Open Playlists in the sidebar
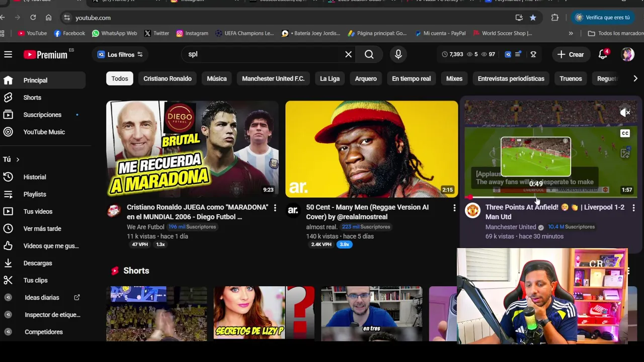 [43, 194]
